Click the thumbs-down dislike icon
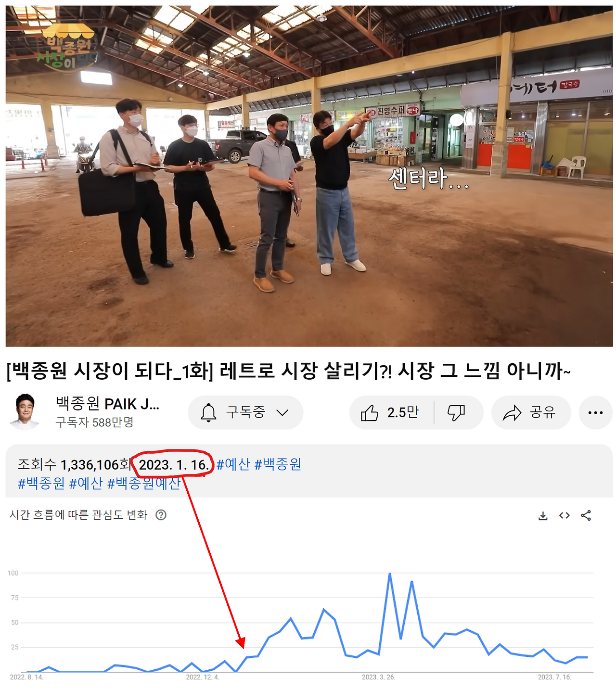616x690 pixels. pyautogui.click(x=456, y=413)
